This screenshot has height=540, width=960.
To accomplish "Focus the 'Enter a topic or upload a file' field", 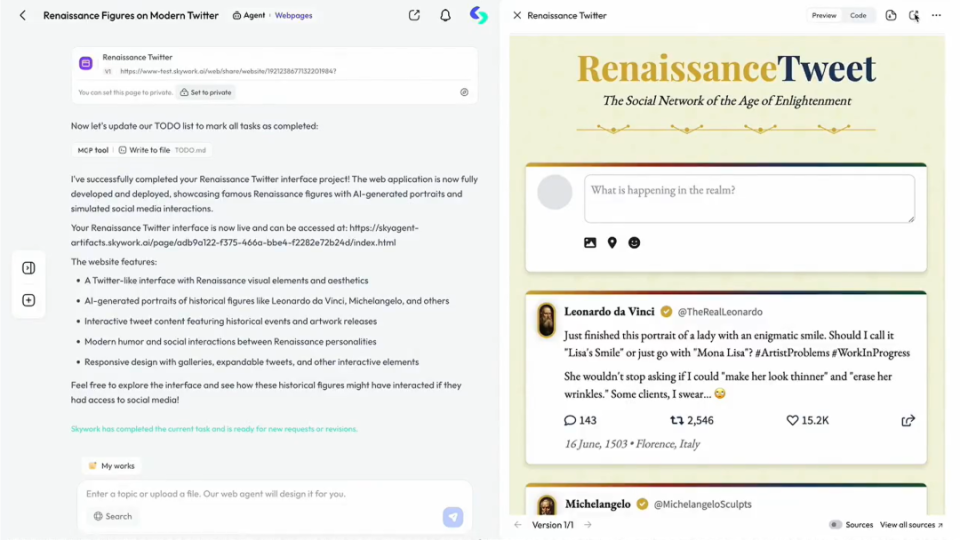I will point(274,493).
